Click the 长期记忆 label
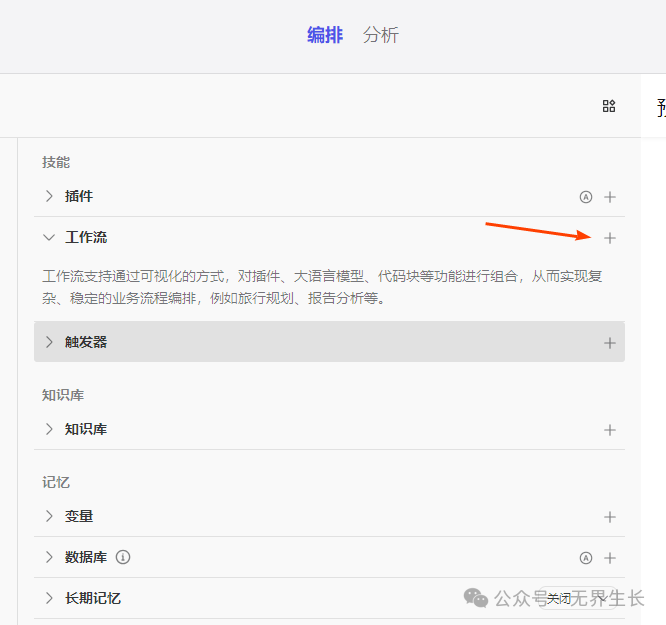The height and width of the screenshot is (625, 666). (x=93, y=598)
